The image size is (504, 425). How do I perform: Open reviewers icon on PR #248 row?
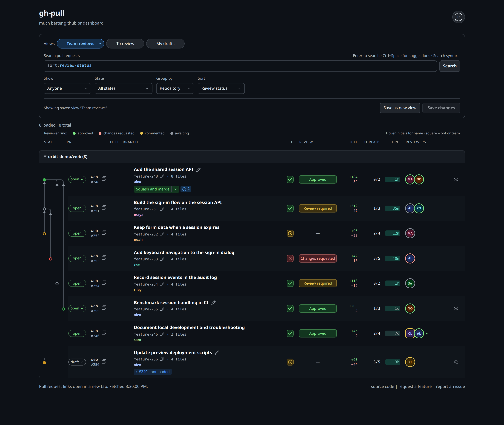(x=455, y=179)
